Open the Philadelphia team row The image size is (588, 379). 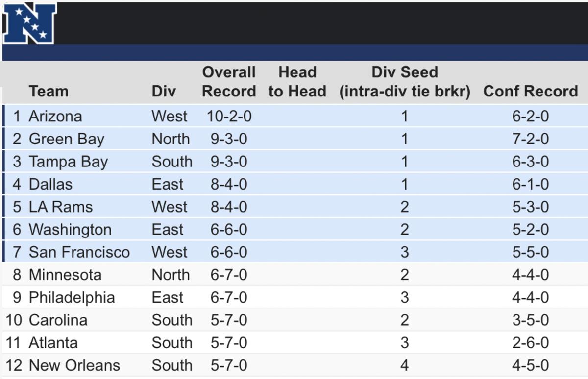tap(295, 297)
